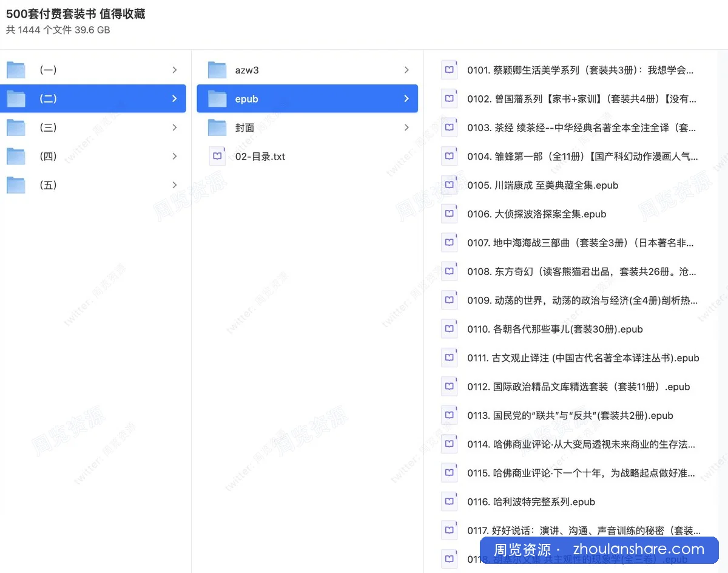
Task: Open 0116. 哈利波特完整系列.epub
Action: (531, 501)
